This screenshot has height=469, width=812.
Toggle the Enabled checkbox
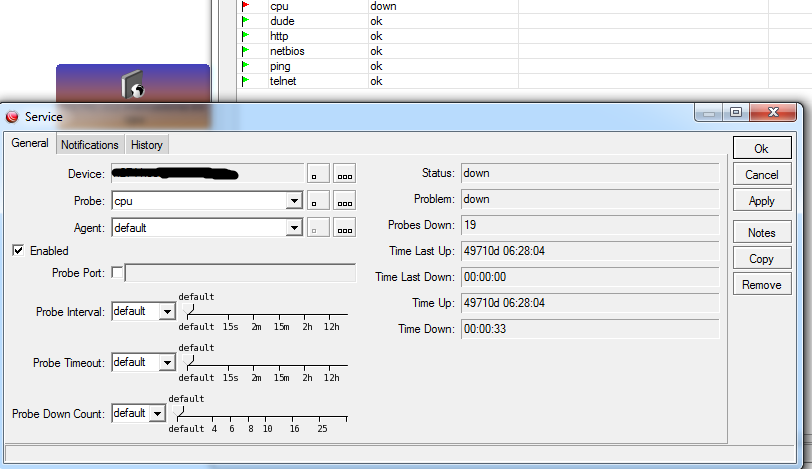pos(18,251)
